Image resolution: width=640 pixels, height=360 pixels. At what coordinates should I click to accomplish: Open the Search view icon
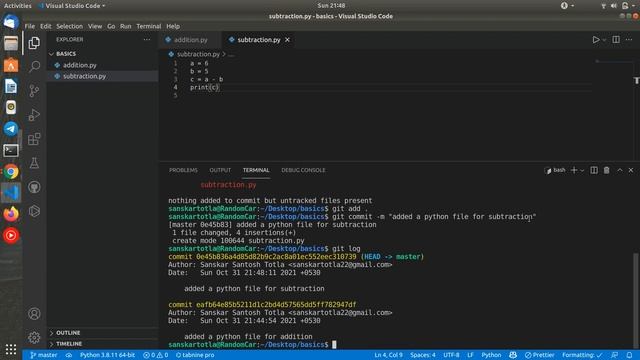[34, 67]
